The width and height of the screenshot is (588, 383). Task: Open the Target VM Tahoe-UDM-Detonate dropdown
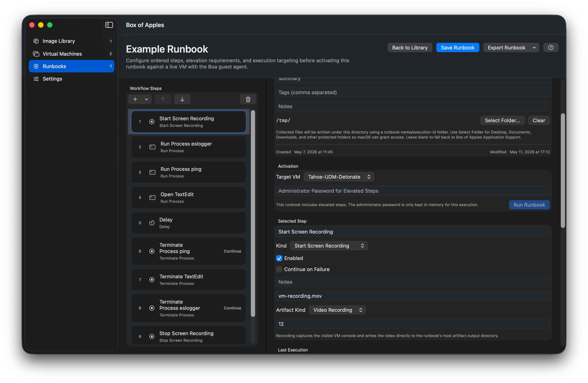339,177
